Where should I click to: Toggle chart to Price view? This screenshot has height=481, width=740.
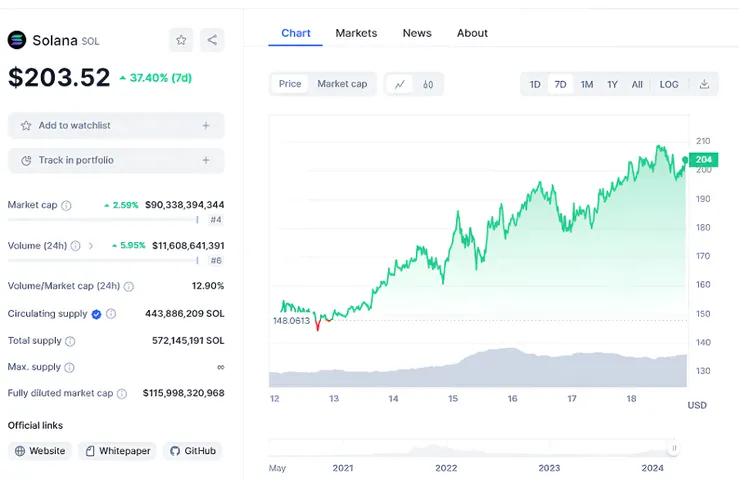coord(290,84)
